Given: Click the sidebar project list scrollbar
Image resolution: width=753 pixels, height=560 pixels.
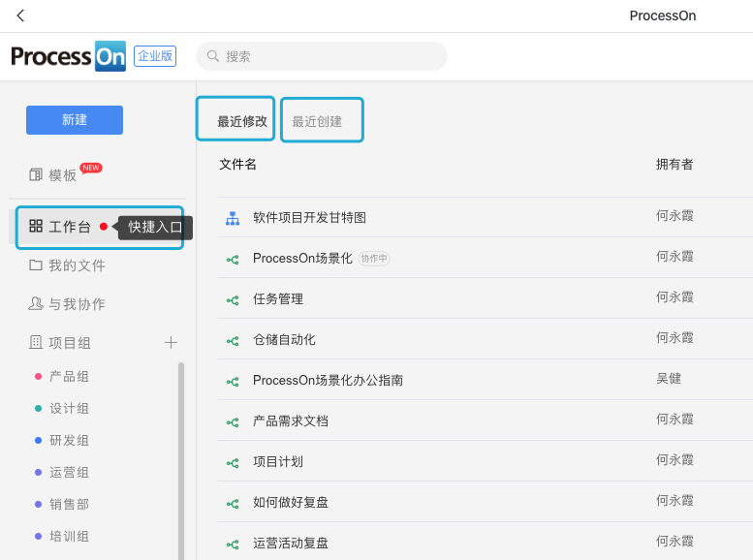Looking at the screenshot, I should (181, 461).
